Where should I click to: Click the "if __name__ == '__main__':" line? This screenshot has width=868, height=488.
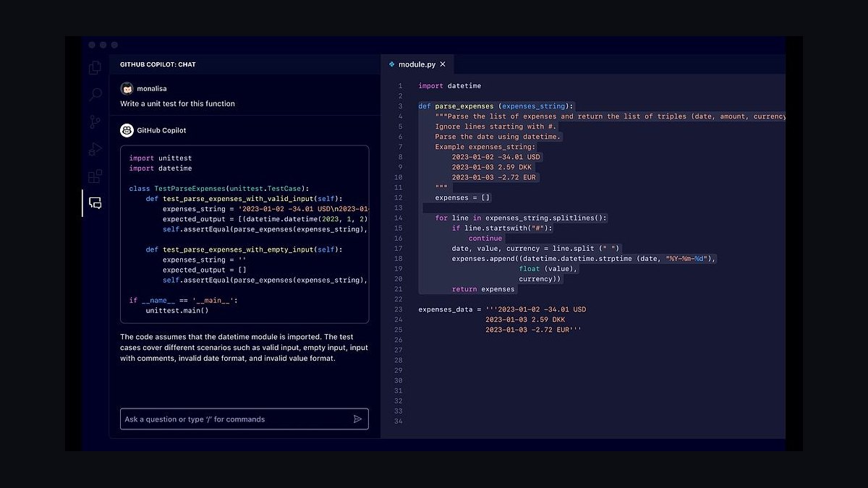[x=184, y=300]
